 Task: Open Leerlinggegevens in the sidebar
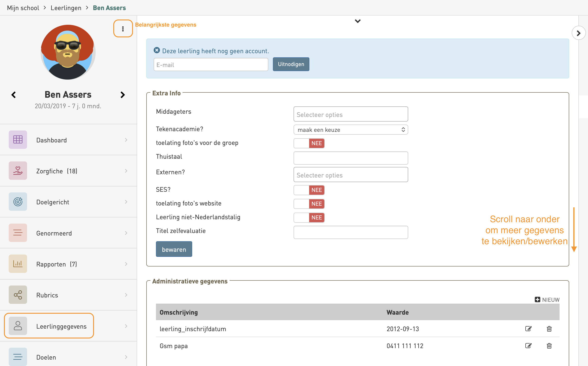pos(61,326)
